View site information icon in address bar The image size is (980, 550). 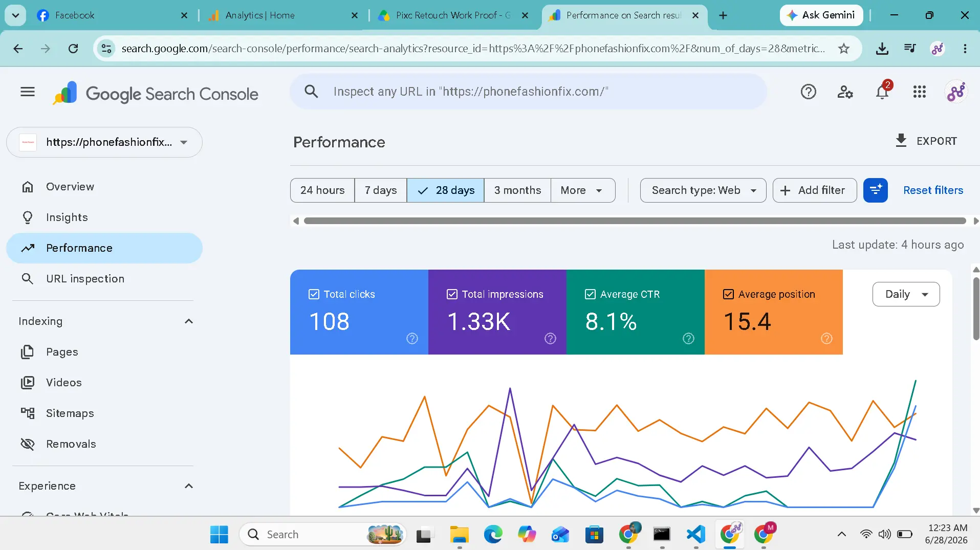[106, 49]
